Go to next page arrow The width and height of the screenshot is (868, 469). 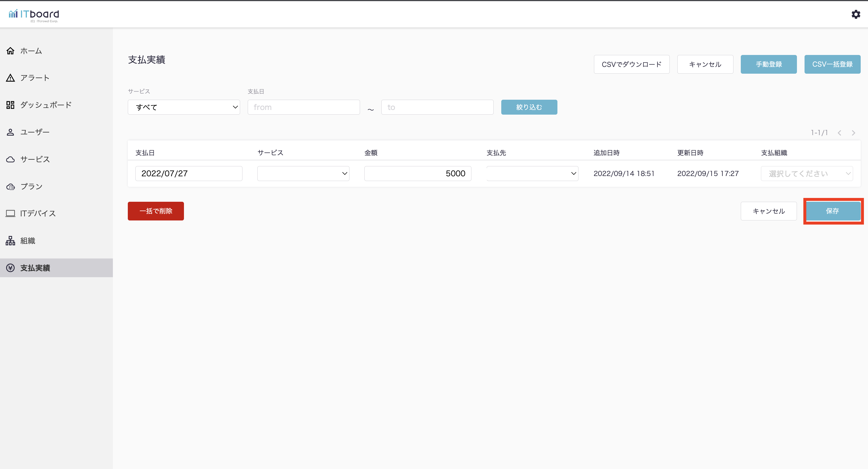[853, 133]
